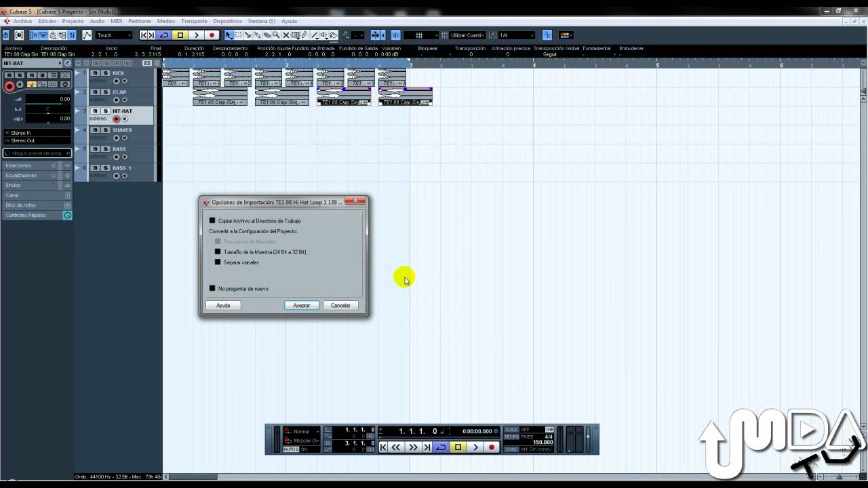Check No preguntar de nuevo
This screenshot has height=488, width=868.
click(x=212, y=288)
